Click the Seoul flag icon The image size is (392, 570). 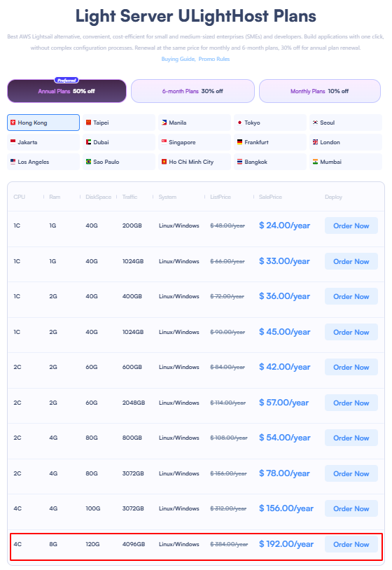point(315,123)
